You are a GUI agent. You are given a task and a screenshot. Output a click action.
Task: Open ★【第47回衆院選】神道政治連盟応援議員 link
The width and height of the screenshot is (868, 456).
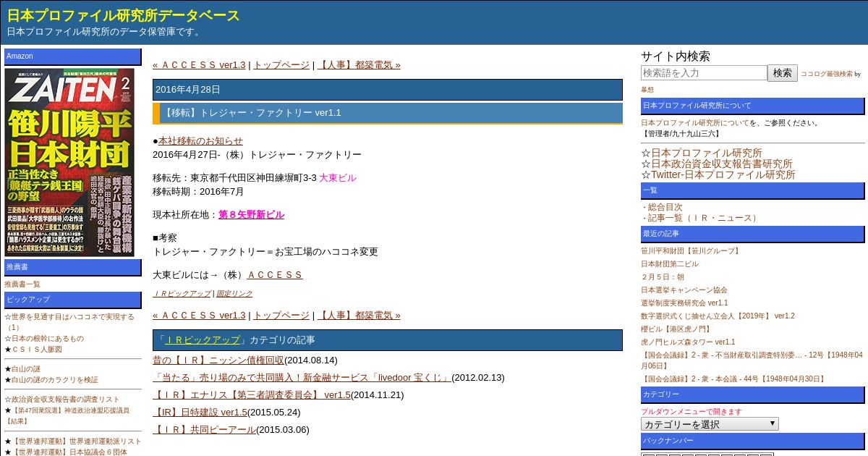point(67,415)
